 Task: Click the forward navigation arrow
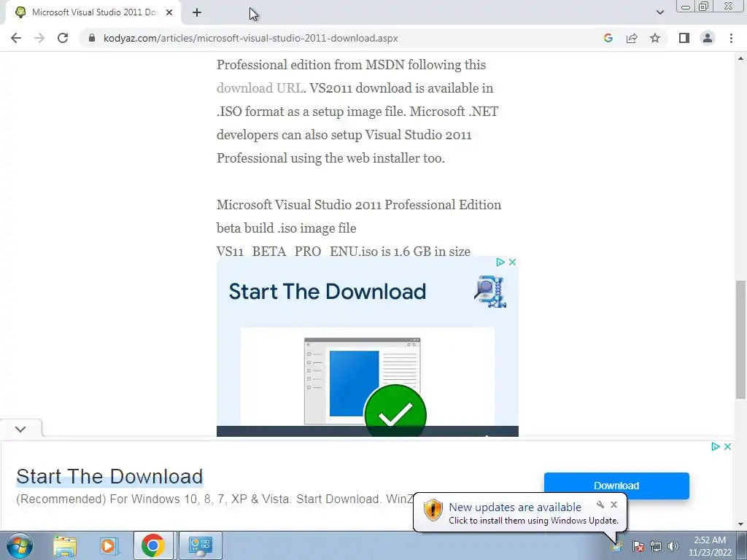(x=39, y=38)
